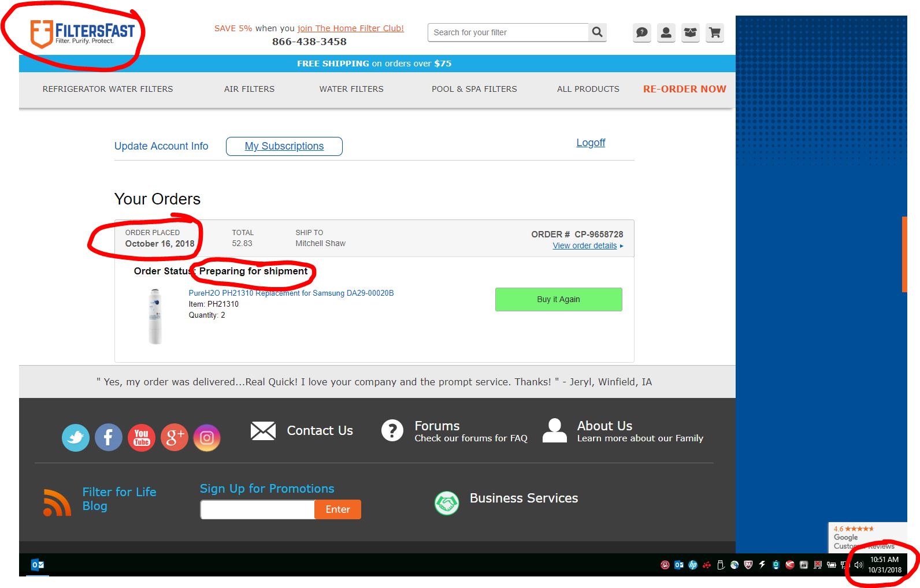Click View order details link

coord(585,245)
